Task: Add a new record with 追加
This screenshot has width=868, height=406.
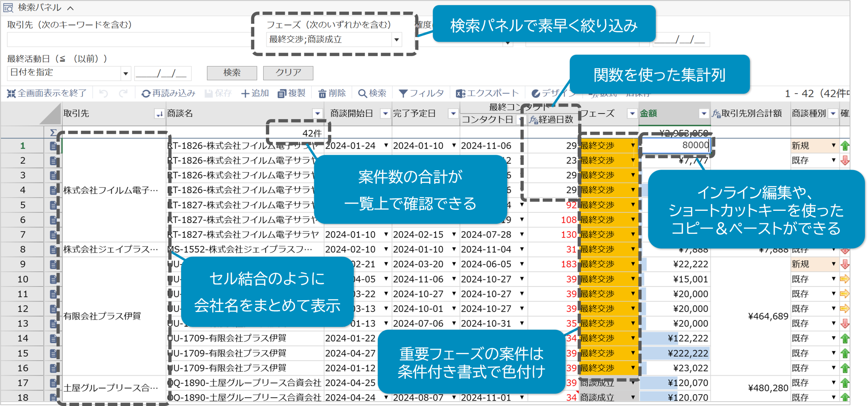Action: tap(255, 93)
